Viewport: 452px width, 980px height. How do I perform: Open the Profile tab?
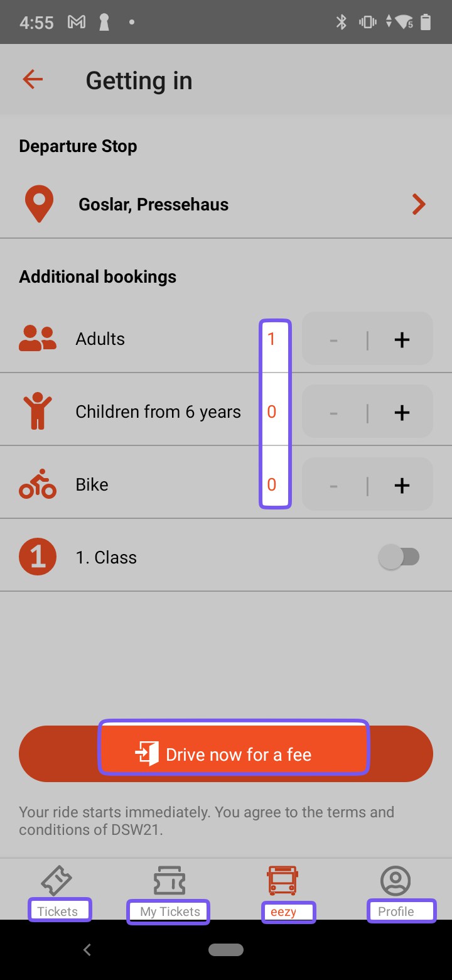tap(395, 890)
